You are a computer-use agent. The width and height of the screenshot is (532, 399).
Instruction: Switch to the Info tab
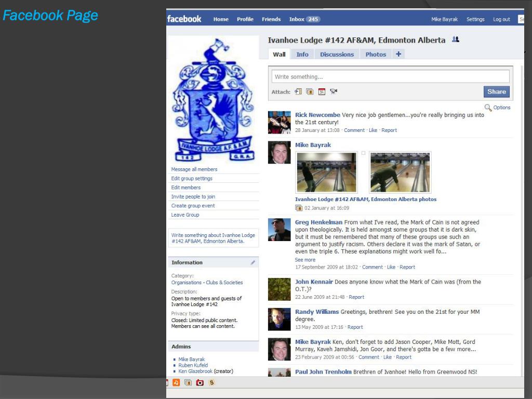click(302, 54)
